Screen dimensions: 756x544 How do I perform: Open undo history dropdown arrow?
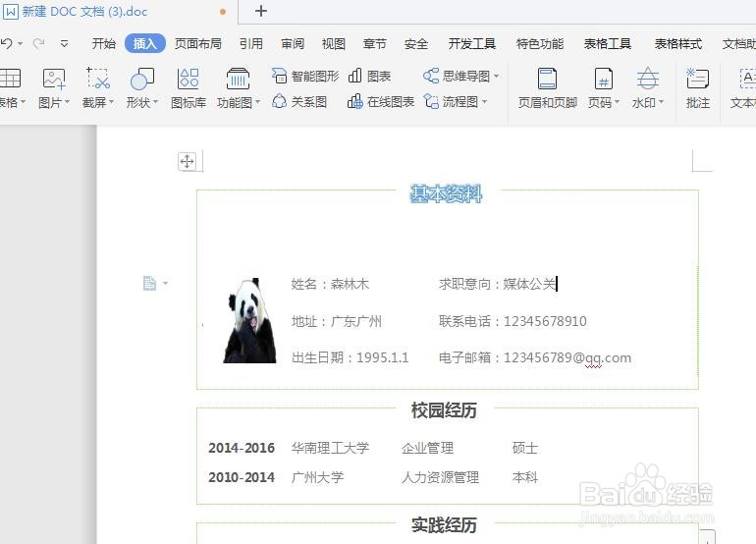click(21, 44)
